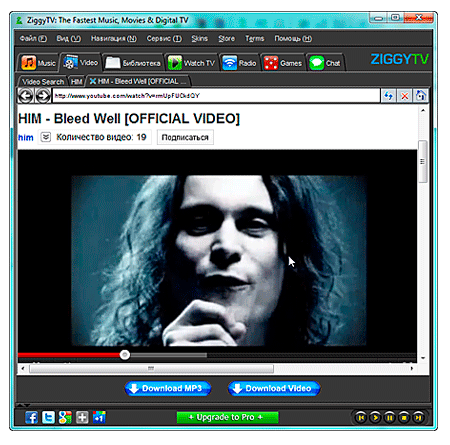Image resolution: width=450 pixels, height=445 pixels.
Task: Open the Файл menu
Action: tap(33, 39)
